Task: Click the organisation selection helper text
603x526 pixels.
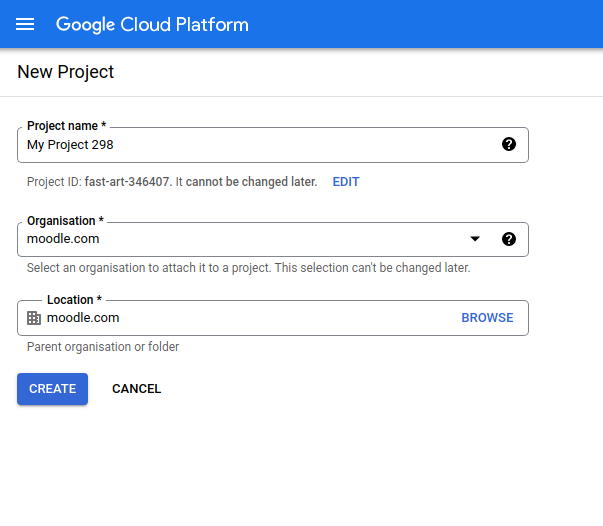Action: pos(248,268)
